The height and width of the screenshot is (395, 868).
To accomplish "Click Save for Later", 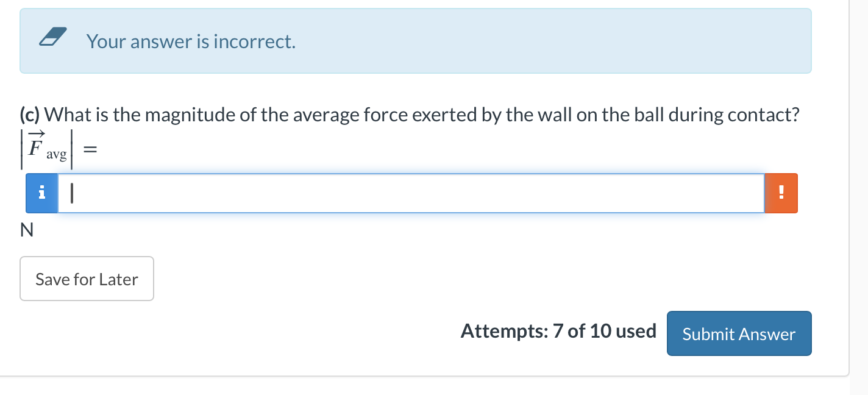I will (x=87, y=279).
